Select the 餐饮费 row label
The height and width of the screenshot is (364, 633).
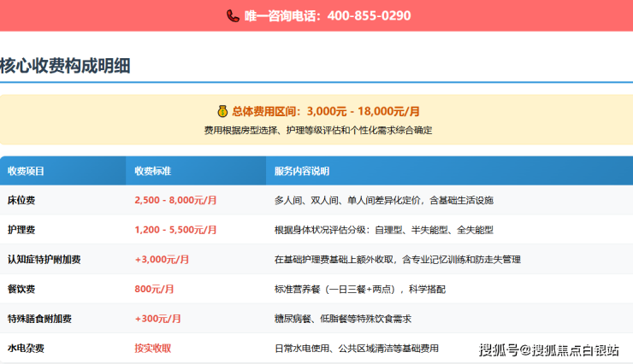[21, 289]
